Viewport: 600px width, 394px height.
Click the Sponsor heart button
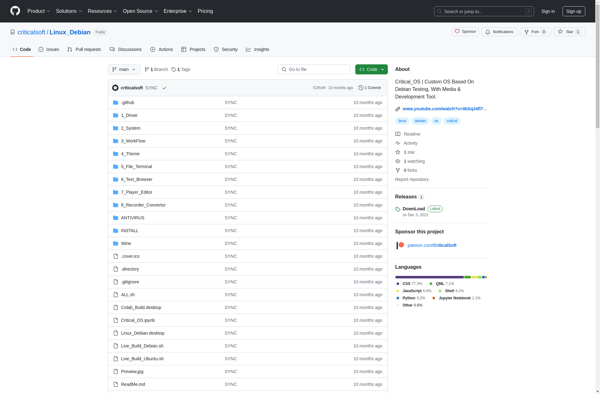point(465,32)
